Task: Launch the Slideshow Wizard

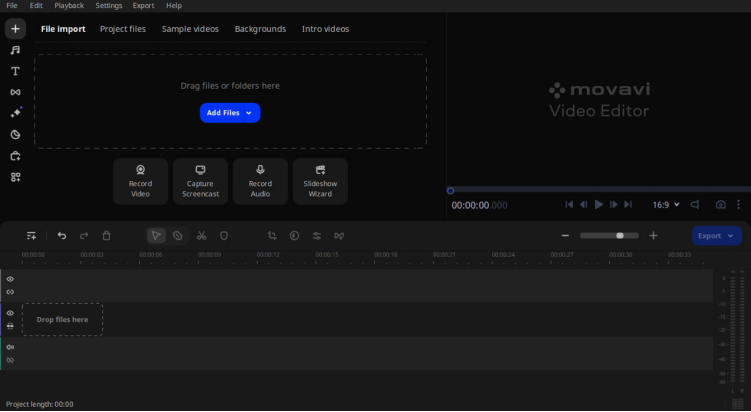Action: pos(320,182)
